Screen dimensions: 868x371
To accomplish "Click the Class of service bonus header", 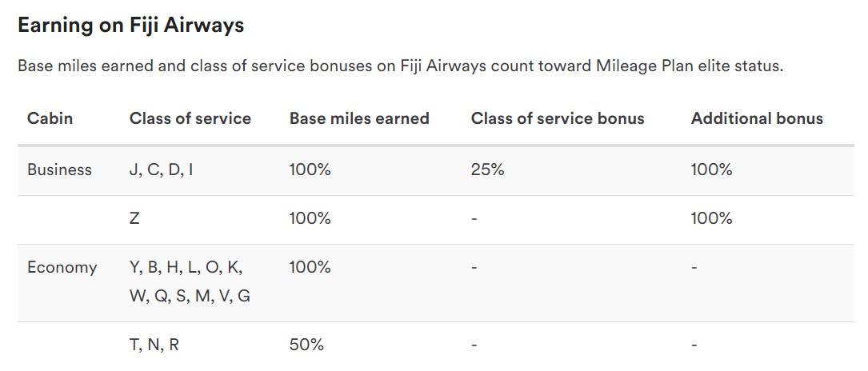I will pyautogui.click(x=558, y=118).
